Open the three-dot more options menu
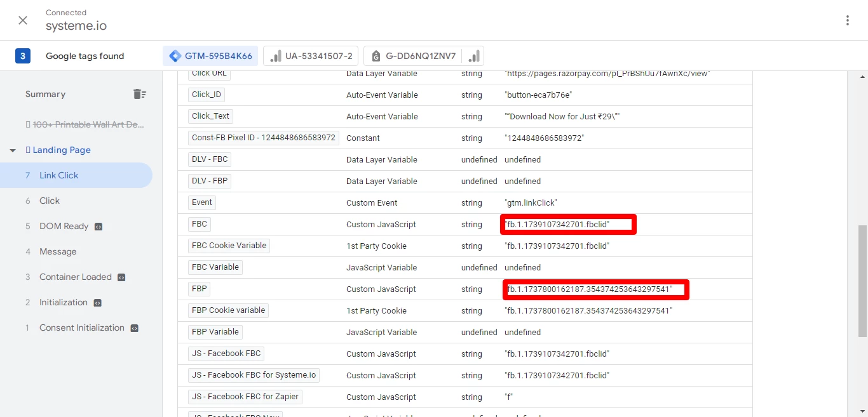 click(847, 20)
